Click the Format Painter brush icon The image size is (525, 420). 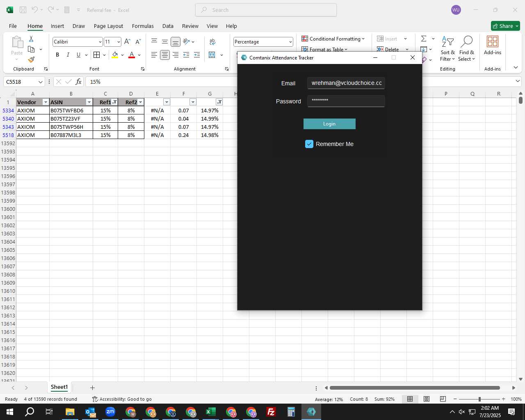tap(31, 59)
